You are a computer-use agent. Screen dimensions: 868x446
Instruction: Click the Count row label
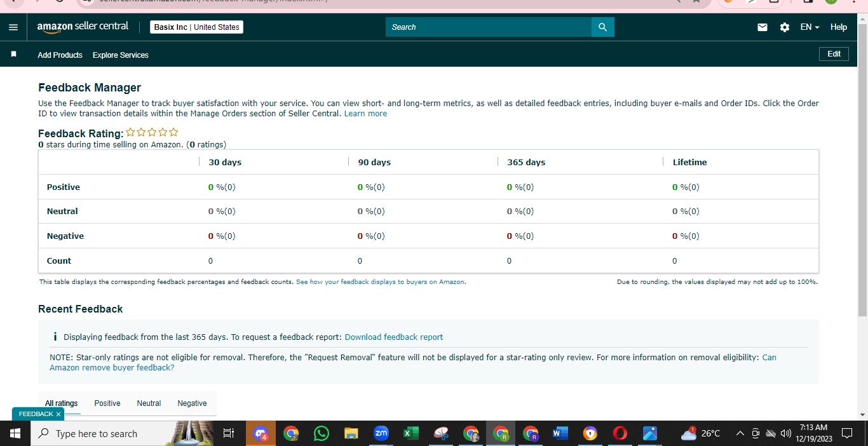(59, 260)
